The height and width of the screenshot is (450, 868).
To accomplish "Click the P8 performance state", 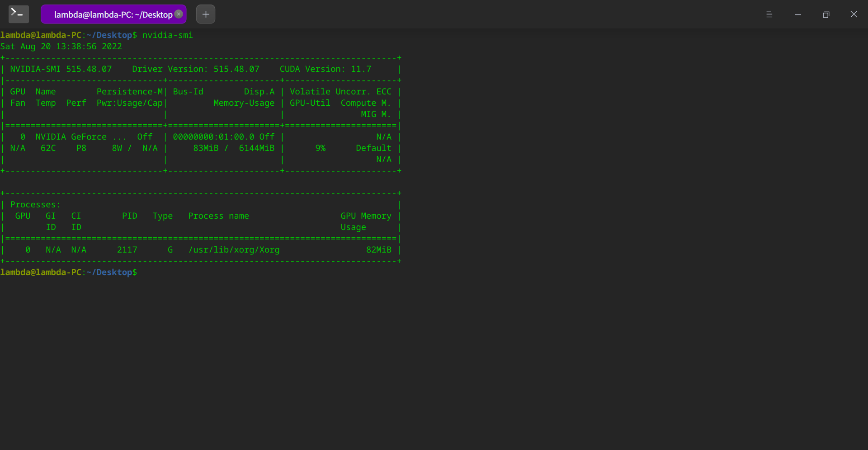I will point(81,148).
